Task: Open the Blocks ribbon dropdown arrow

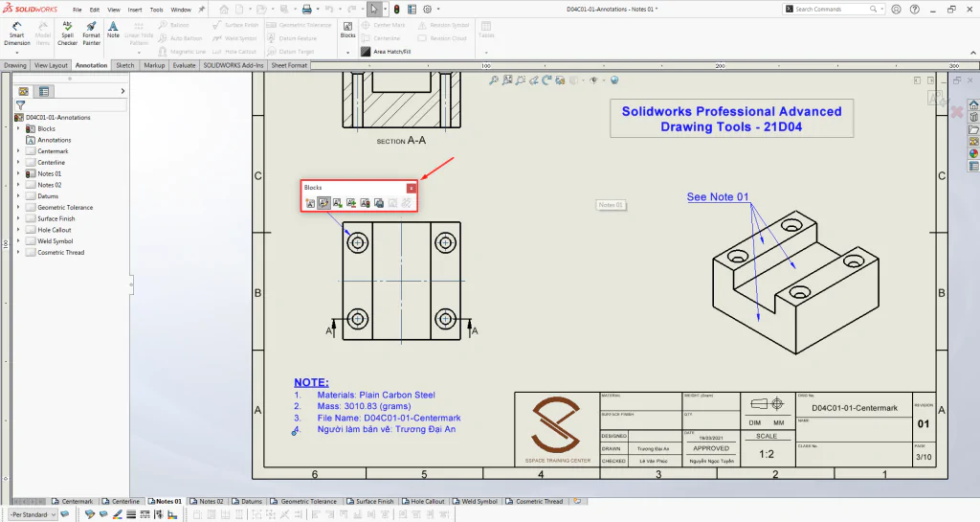Action: 348,52
